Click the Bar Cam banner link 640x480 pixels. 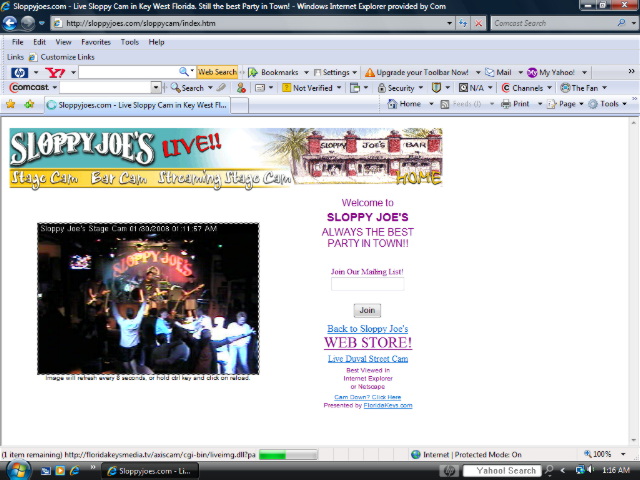click(119, 178)
